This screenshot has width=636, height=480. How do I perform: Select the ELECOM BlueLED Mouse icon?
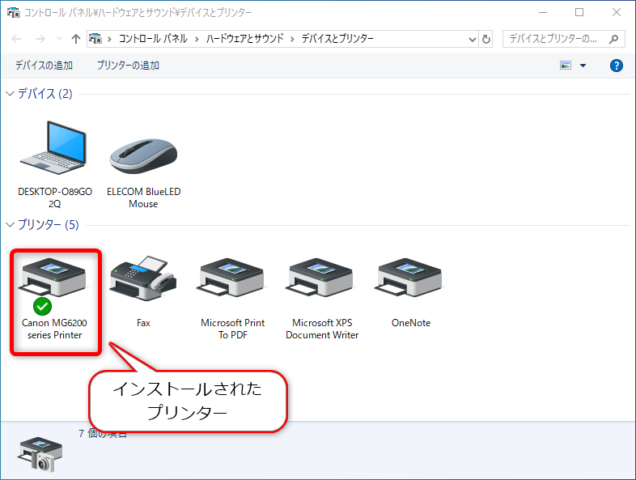click(143, 156)
